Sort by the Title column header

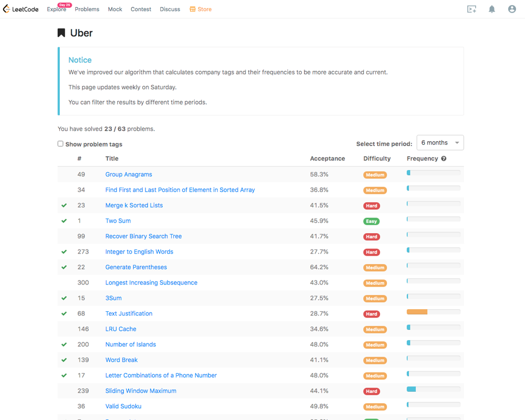coord(112,159)
